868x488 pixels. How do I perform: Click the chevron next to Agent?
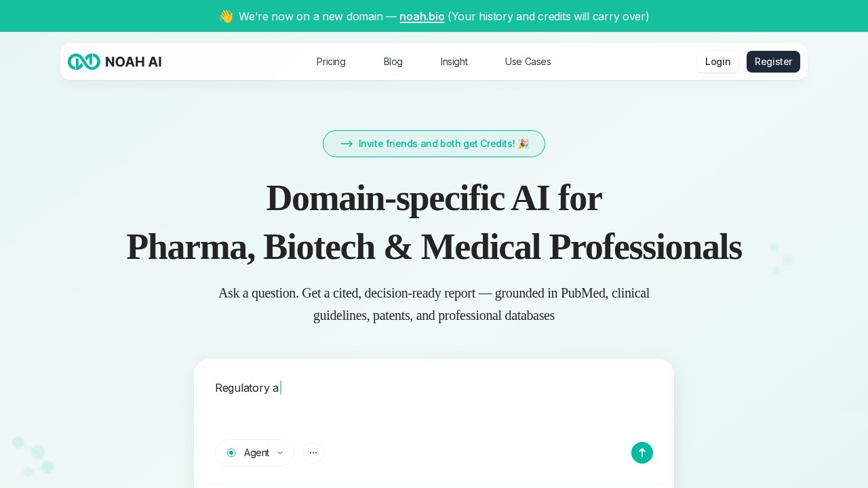point(280,453)
